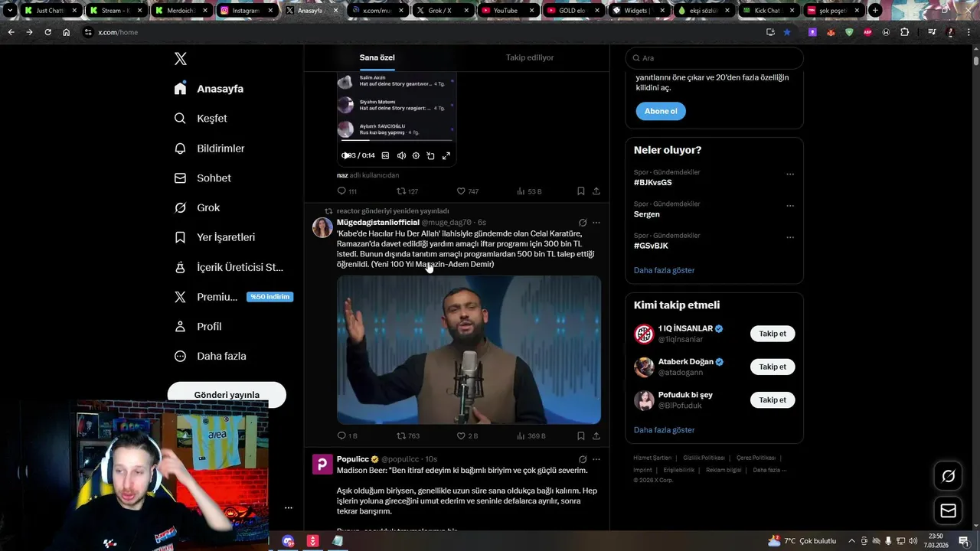Click the Ara search field
Screen dimensions: 980x551
pos(714,58)
